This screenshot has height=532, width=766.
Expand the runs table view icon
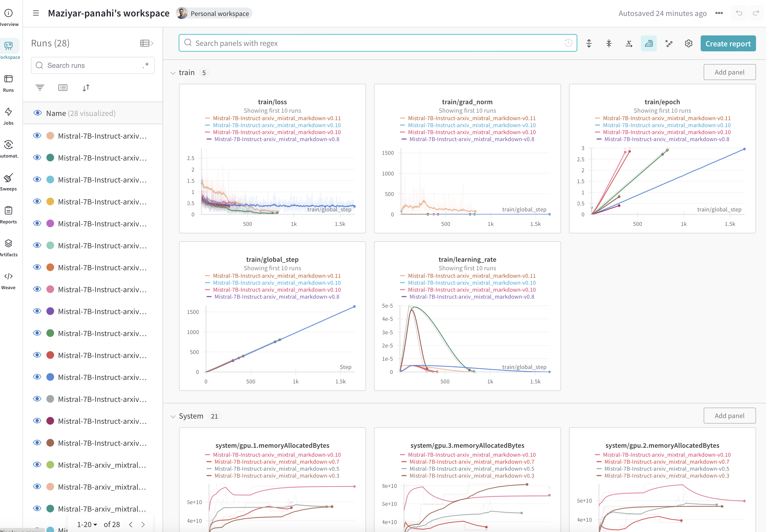(x=147, y=43)
